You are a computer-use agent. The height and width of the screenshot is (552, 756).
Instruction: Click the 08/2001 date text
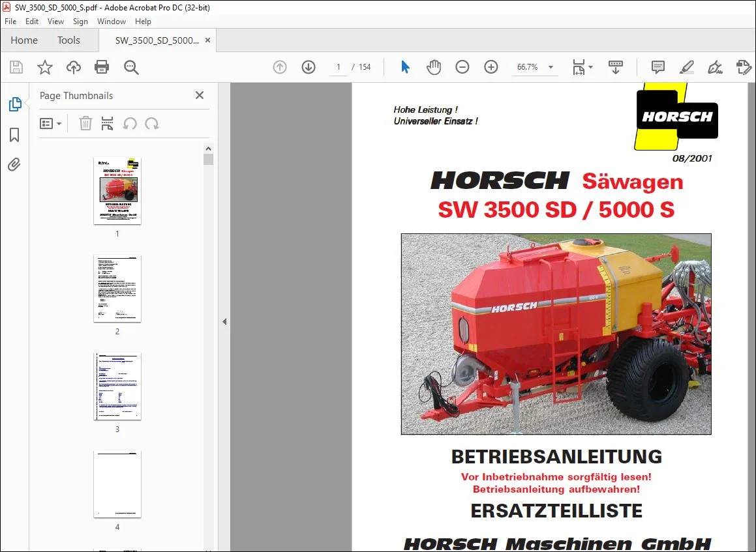[x=692, y=158]
